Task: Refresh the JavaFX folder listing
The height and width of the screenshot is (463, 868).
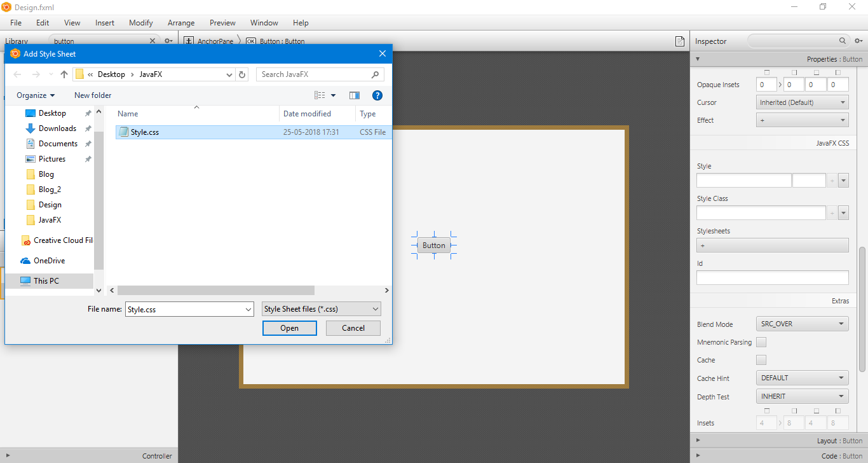Action: click(x=242, y=74)
